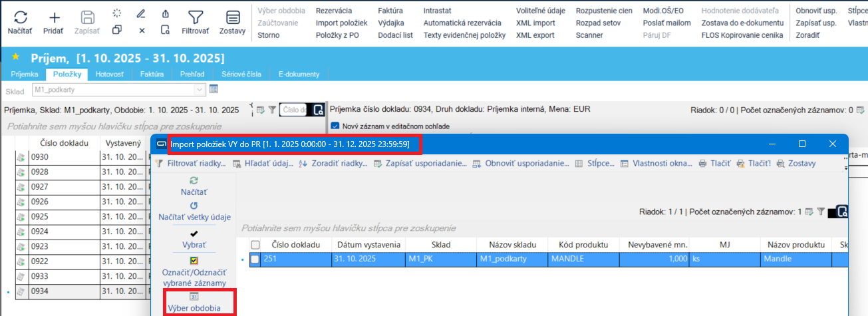Switch to the Príjemka tab
The width and height of the screenshot is (868, 316).
point(24,74)
